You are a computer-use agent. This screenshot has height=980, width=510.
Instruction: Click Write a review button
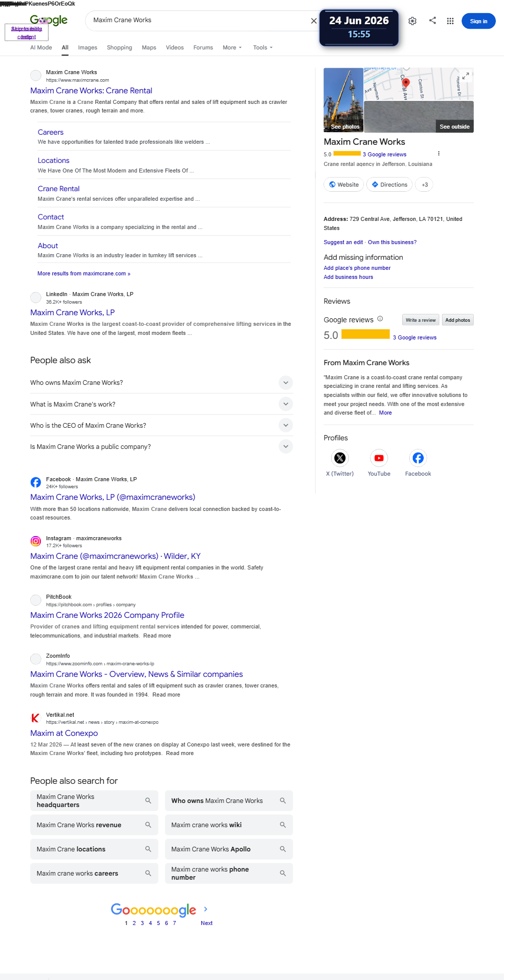click(x=421, y=320)
